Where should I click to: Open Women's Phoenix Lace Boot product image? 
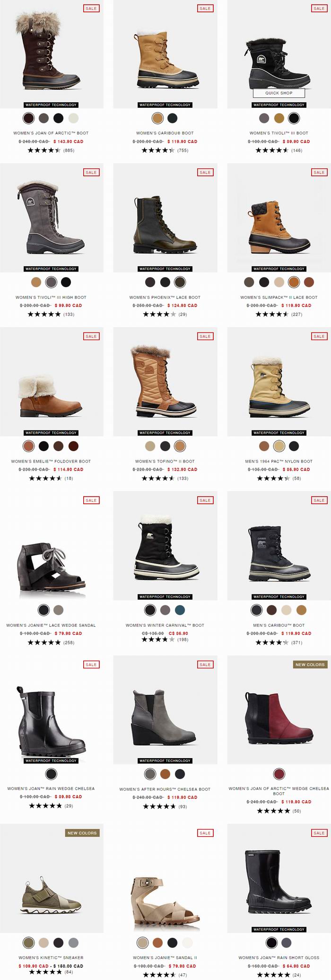165,218
